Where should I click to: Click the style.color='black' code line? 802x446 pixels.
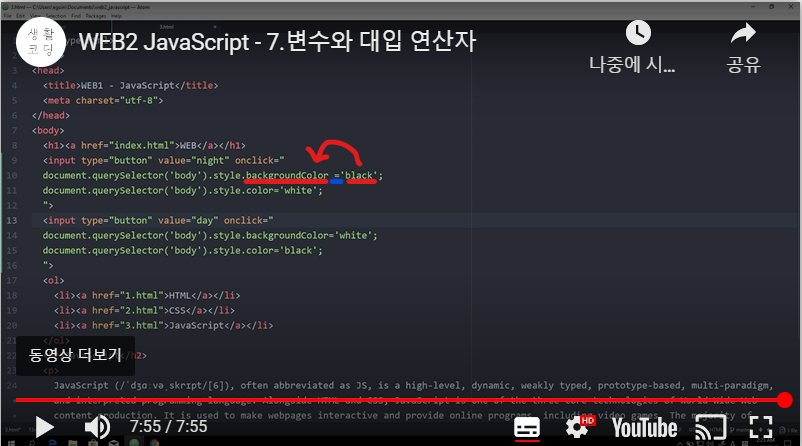pos(183,251)
